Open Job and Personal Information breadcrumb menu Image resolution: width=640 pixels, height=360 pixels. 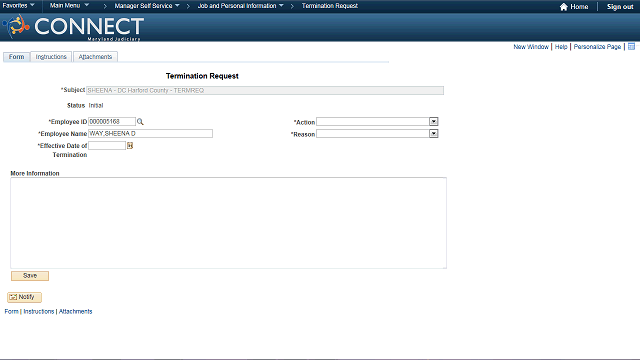pos(240,6)
